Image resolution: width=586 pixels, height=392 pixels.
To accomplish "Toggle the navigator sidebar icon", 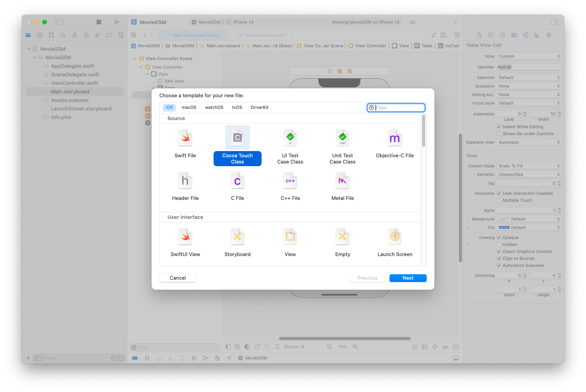I will click(59, 22).
